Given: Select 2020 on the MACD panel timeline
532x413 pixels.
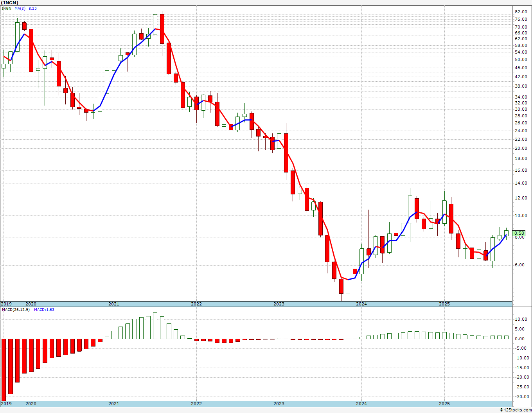Looking at the screenshot, I should [x=31, y=403].
